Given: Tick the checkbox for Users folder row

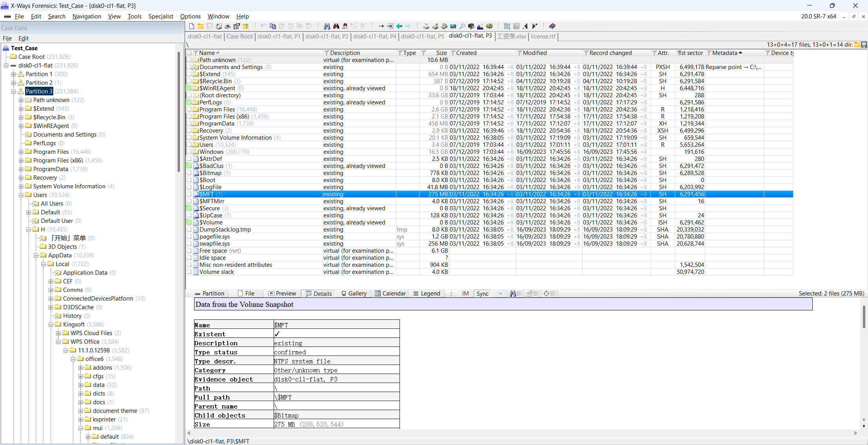Looking at the screenshot, I should (189, 145).
